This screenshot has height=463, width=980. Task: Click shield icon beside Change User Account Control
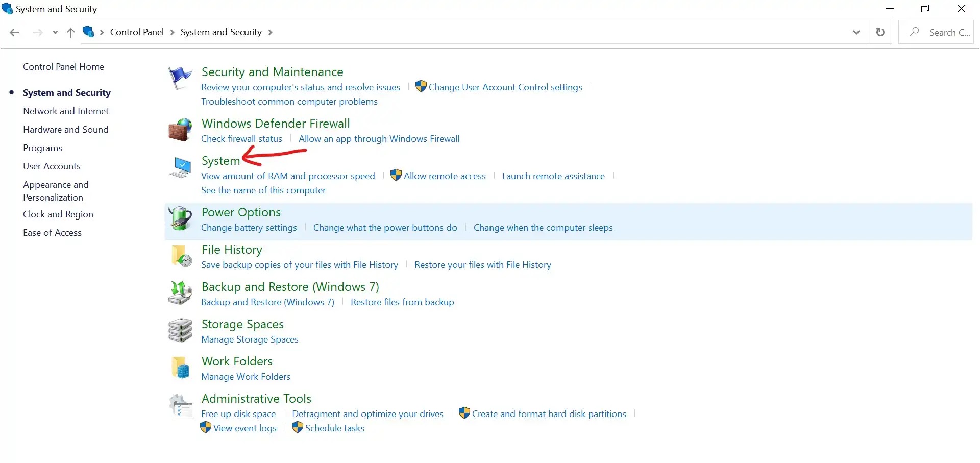421,86
